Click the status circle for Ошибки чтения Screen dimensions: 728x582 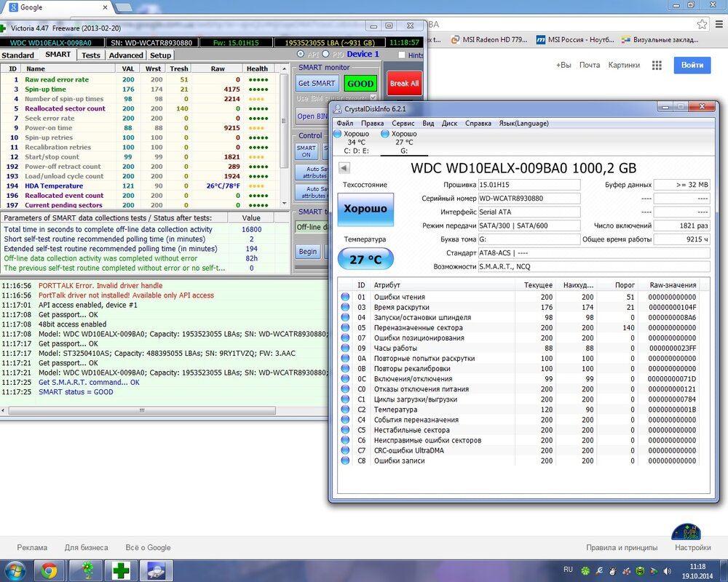(345, 297)
